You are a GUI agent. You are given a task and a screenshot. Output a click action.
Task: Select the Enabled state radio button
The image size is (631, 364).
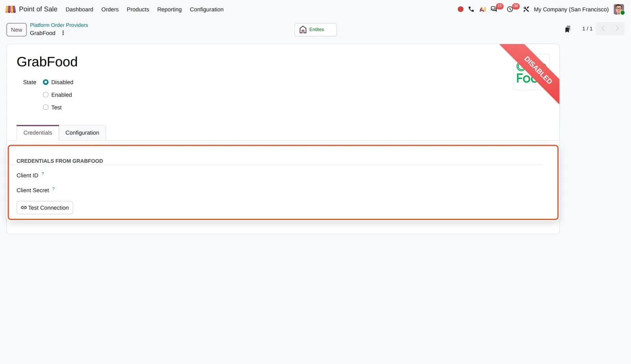click(x=46, y=95)
